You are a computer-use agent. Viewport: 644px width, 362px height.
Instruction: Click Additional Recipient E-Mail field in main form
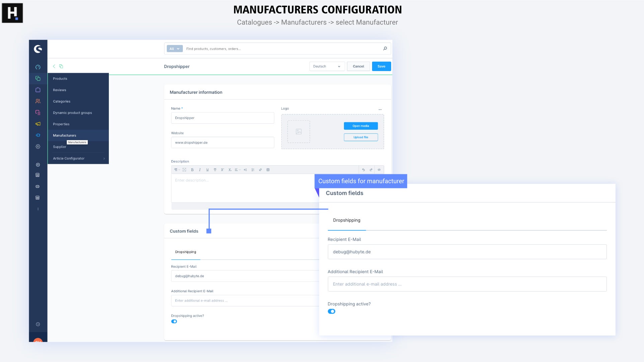(x=245, y=301)
